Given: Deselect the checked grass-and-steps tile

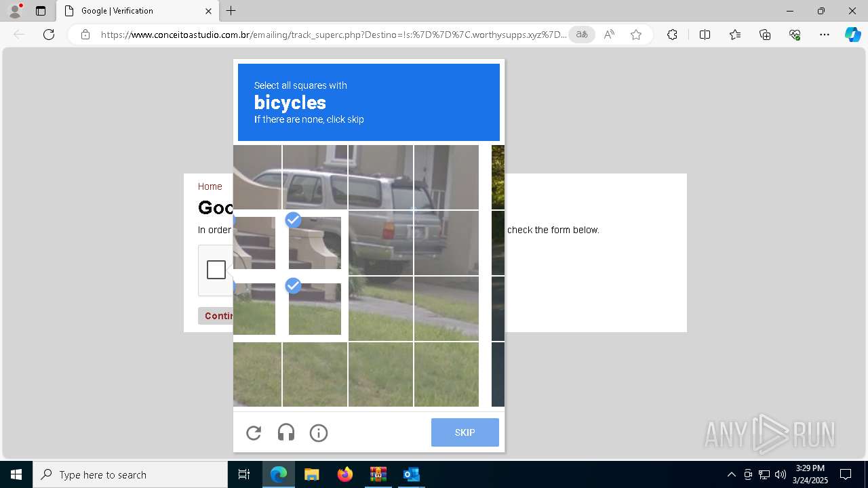Looking at the screenshot, I should click(315, 308).
